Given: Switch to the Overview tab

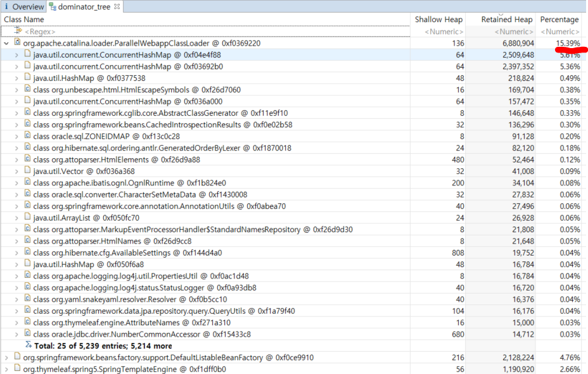Looking at the screenshot, I should pyautogui.click(x=23, y=7).
